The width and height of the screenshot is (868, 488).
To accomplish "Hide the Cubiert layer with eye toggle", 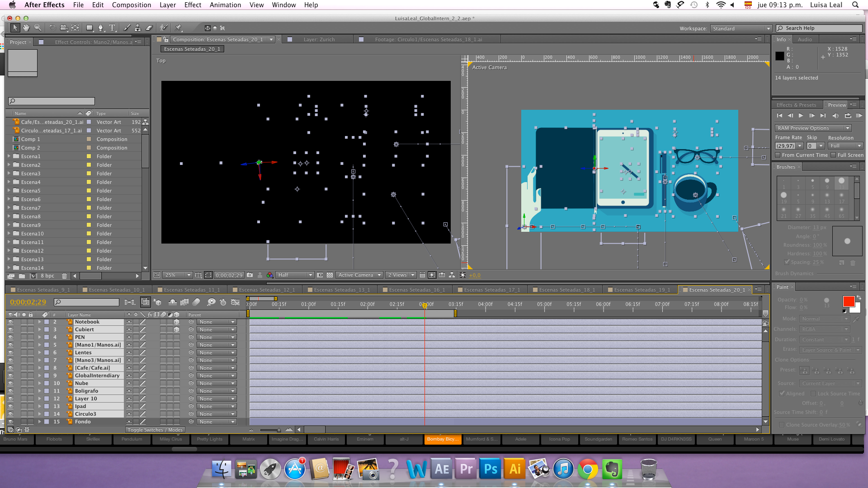I will tap(10, 330).
